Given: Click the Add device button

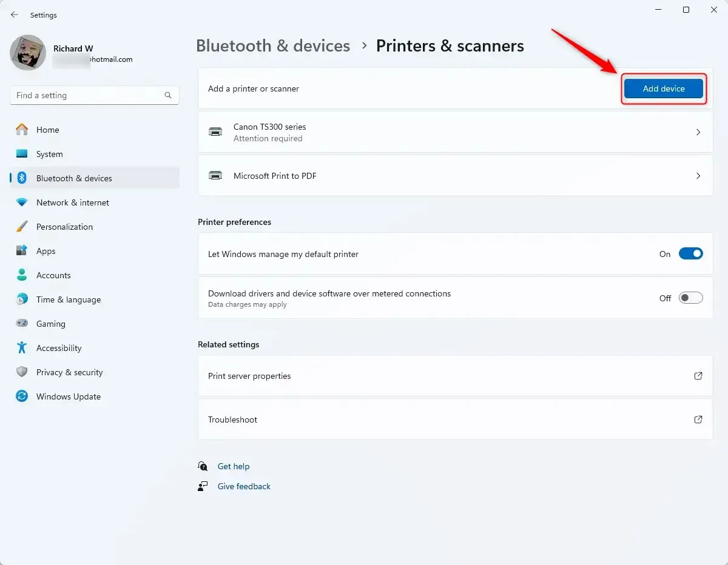Looking at the screenshot, I should (664, 89).
